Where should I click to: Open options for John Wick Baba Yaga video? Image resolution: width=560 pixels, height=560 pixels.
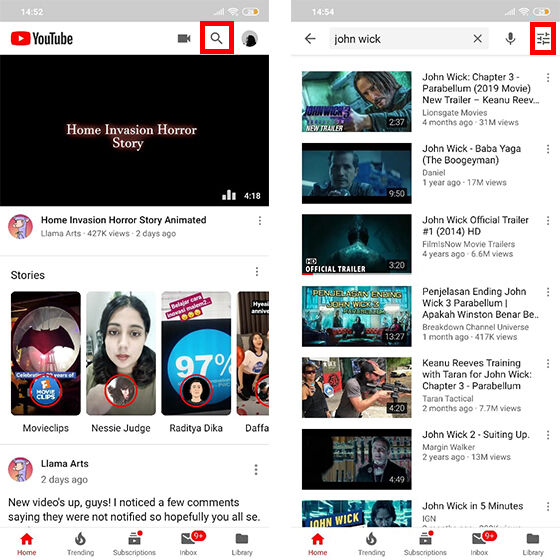point(548,149)
